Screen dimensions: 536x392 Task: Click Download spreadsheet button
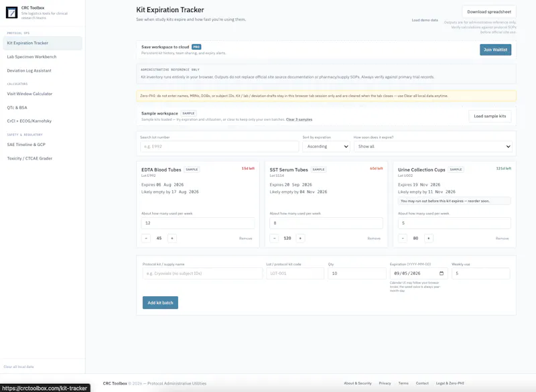click(x=489, y=11)
